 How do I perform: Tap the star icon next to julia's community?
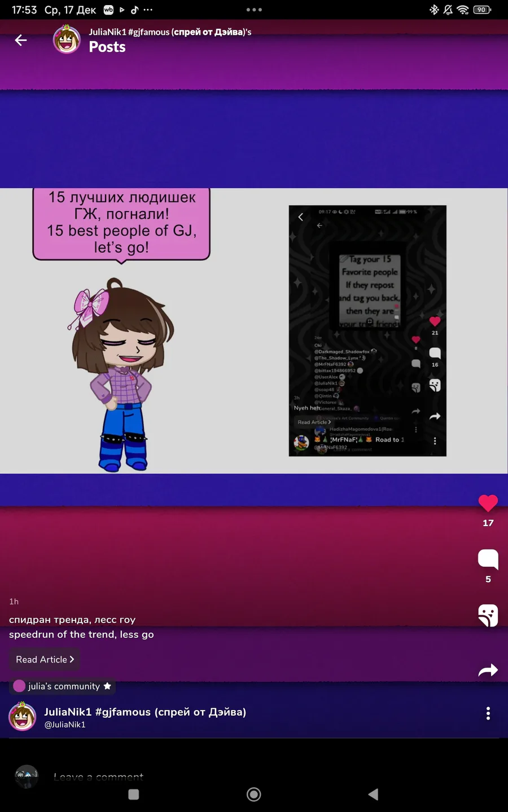[x=107, y=686]
